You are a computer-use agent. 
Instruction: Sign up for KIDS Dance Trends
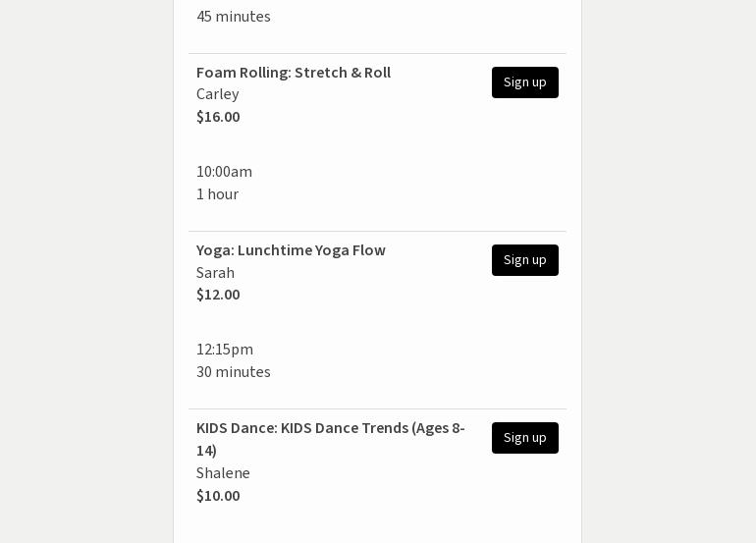(x=524, y=438)
